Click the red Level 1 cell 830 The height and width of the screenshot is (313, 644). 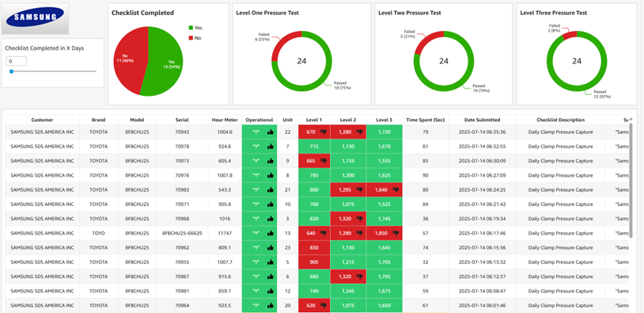(x=314, y=247)
